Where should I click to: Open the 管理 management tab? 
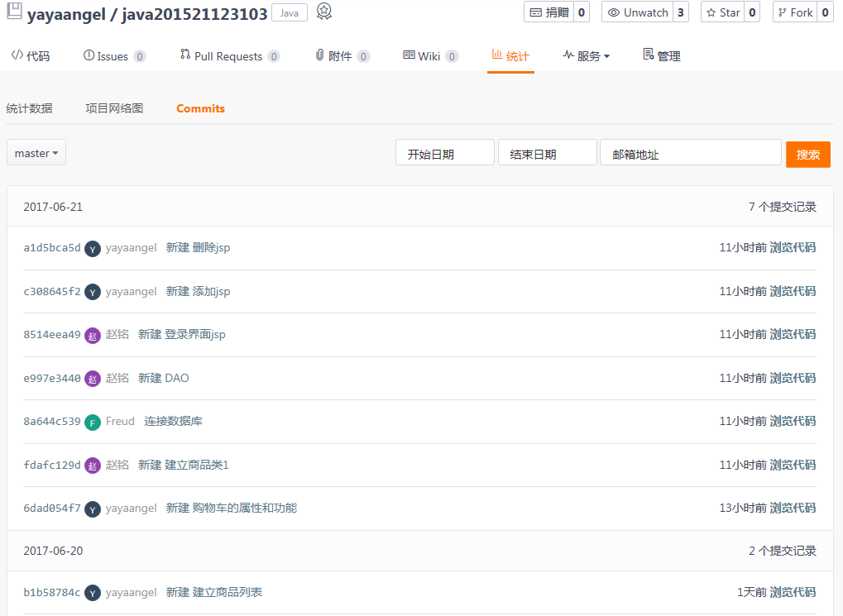tap(662, 56)
